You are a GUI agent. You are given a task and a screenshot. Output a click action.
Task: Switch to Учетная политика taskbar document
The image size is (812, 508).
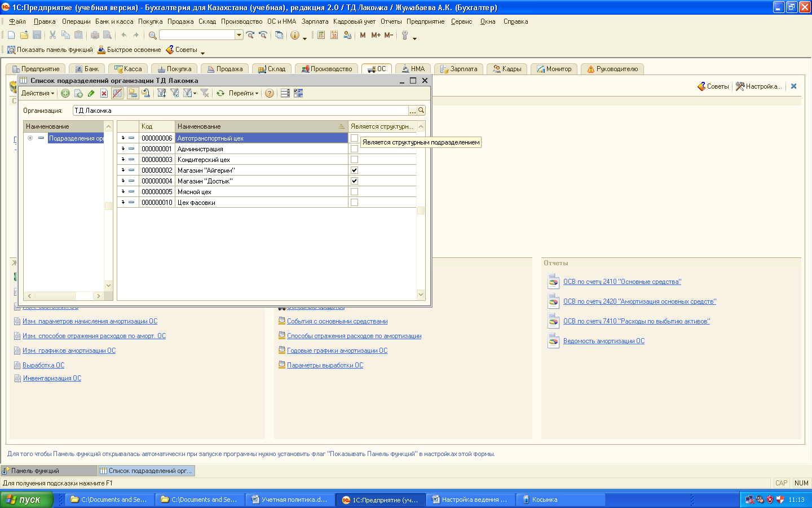pyautogui.click(x=291, y=500)
